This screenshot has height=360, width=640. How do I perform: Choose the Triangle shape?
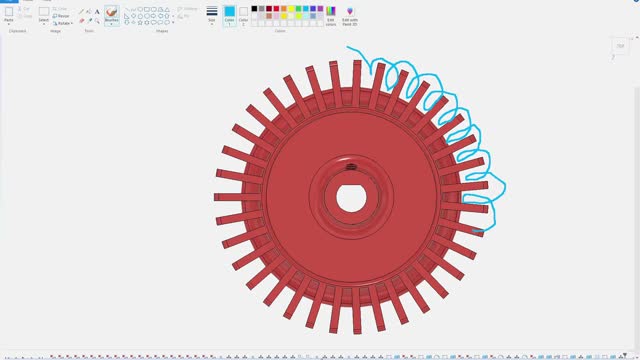tap(167, 9)
